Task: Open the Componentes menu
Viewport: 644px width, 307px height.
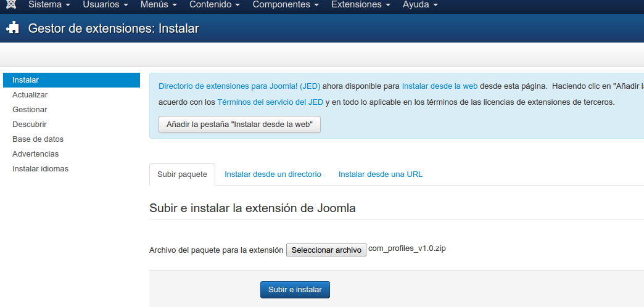Action: (x=286, y=5)
